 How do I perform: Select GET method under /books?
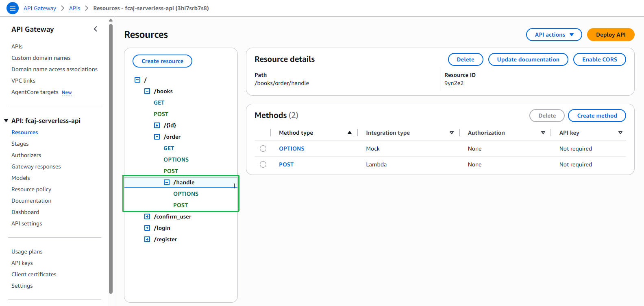tap(159, 103)
